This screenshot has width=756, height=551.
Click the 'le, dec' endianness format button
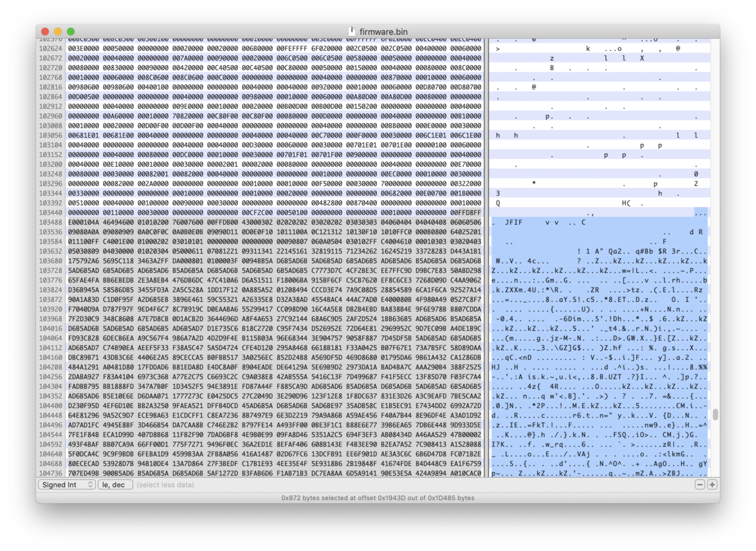pos(115,485)
